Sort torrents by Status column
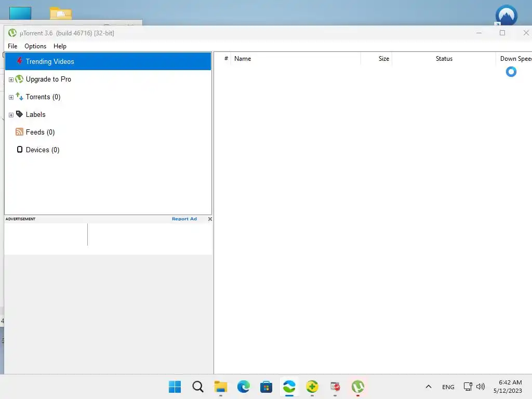This screenshot has width=532, height=399. [444, 58]
